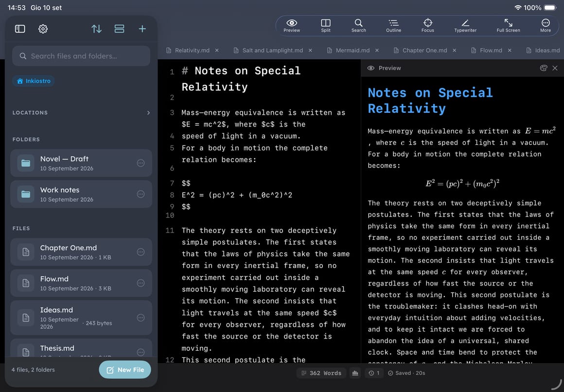Enable Focus mode
Image resolution: width=564 pixels, height=392 pixels.
tap(428, 26)
